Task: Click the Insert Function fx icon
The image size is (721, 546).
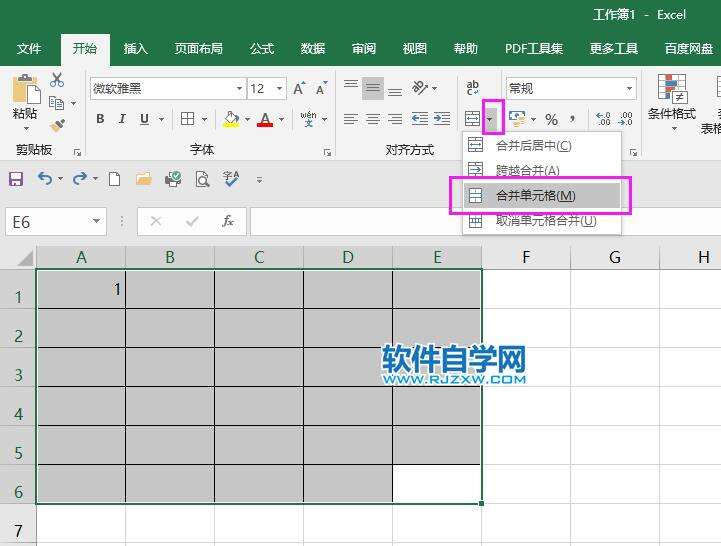Action: click(x=228, y=221)
